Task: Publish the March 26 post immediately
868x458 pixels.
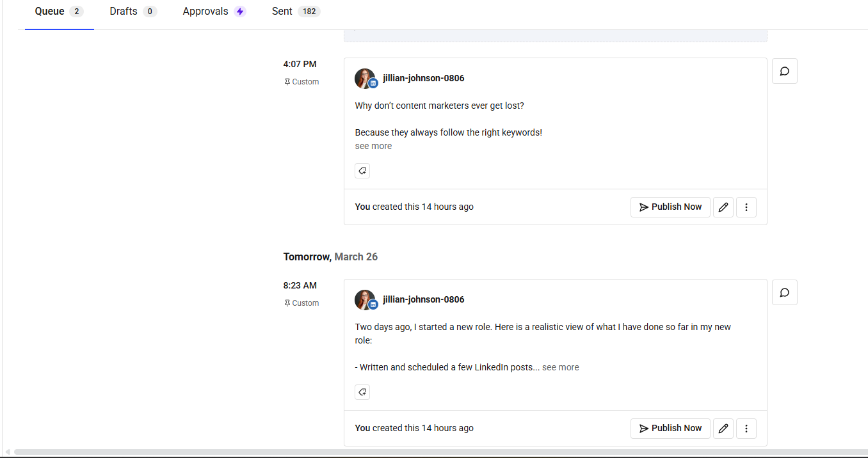Action: pyautogui.click(x=670, y=428)
